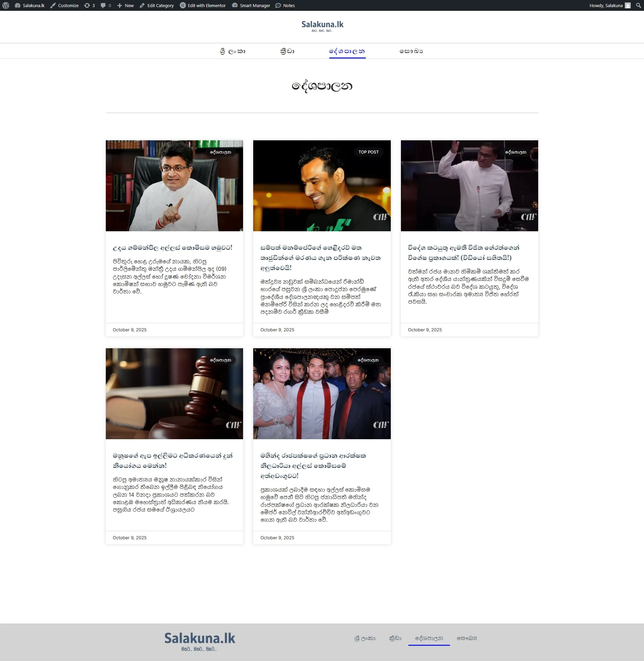
Task: Select the දේශපාලන navigation tab
Action: tap(347, 51)
